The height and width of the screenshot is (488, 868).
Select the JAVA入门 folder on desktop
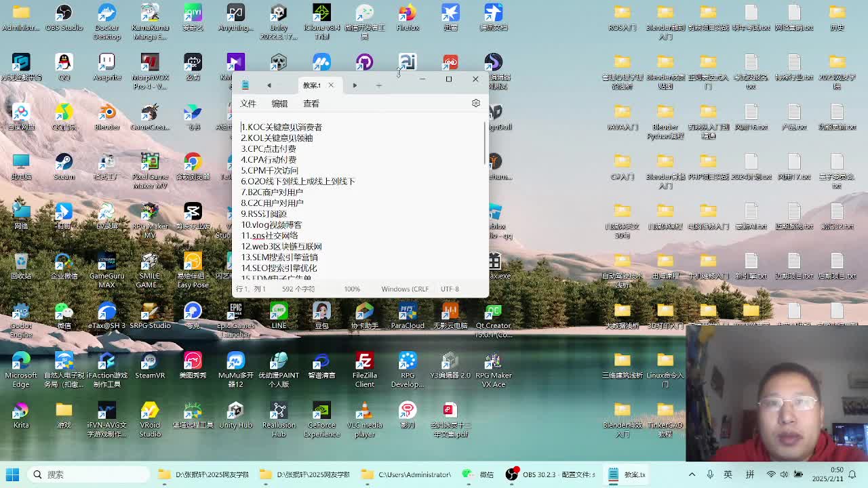pos(623,117)
